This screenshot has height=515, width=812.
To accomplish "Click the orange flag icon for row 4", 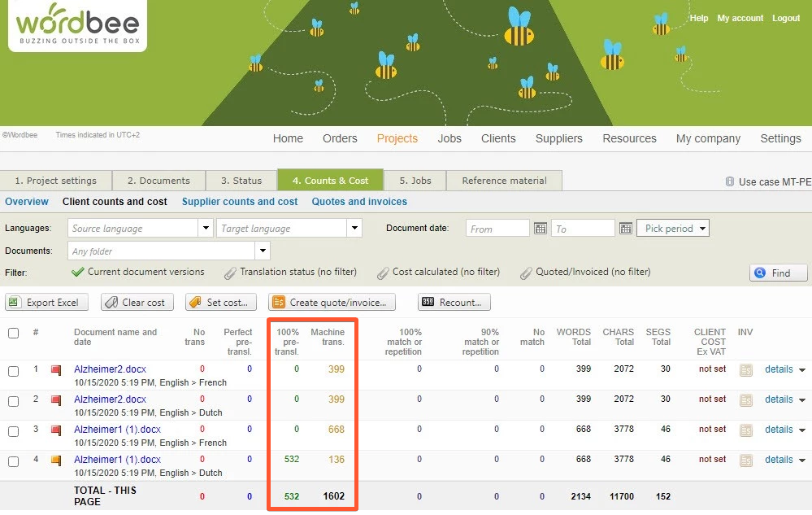I will pyautogui.click(x=56, y=460).
